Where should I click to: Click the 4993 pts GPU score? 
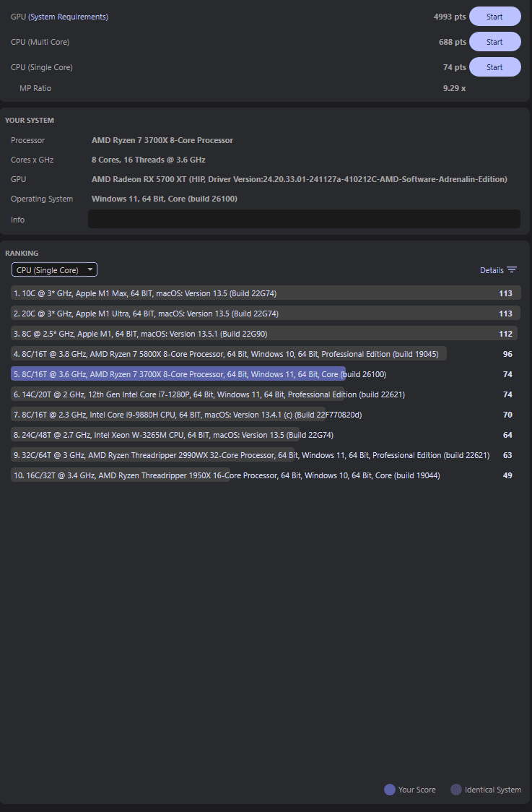pyautogui.click(x=450, y=17)
